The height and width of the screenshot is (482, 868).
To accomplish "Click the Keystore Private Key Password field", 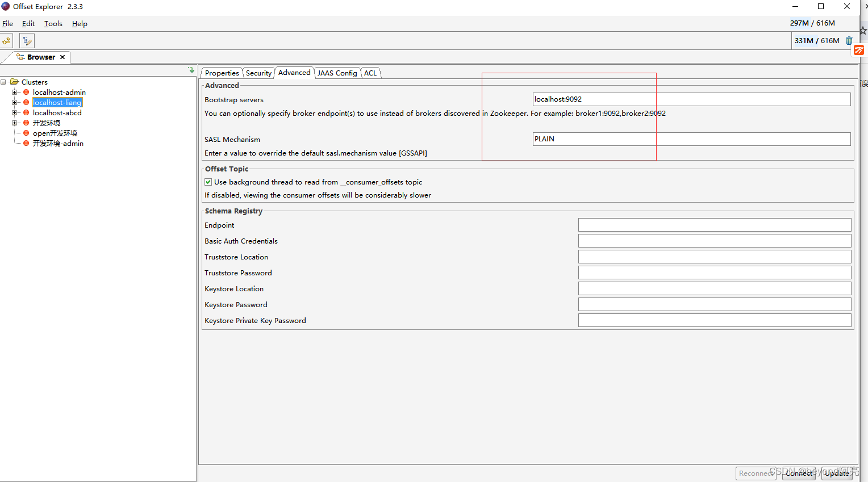I will [715, 320].
